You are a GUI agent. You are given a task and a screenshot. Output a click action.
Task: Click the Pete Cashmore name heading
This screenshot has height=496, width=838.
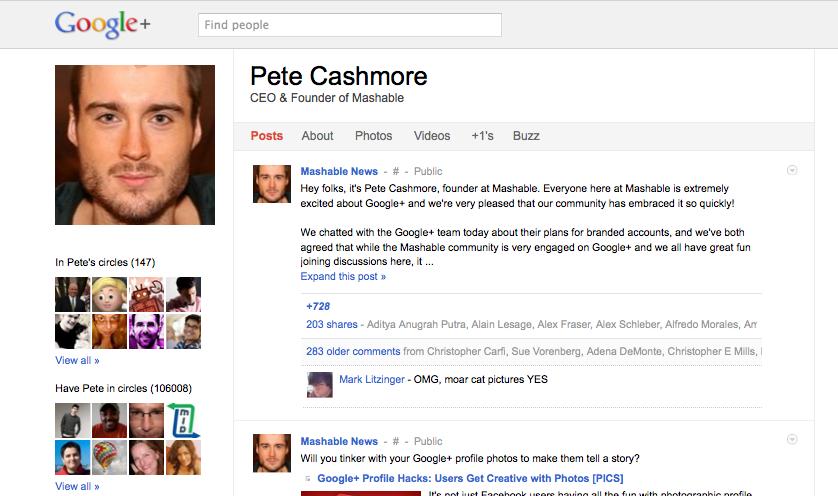tap(339, 76)
